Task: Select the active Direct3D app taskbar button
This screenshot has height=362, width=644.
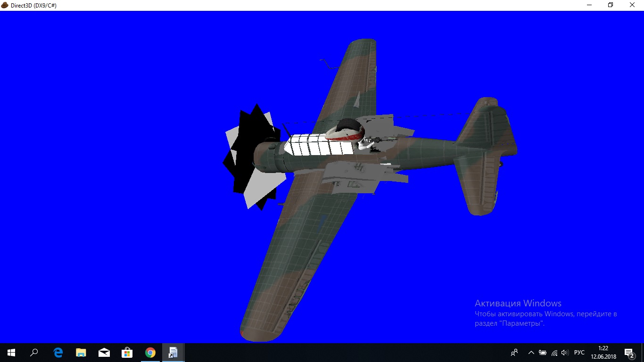Action: [173, 353]
